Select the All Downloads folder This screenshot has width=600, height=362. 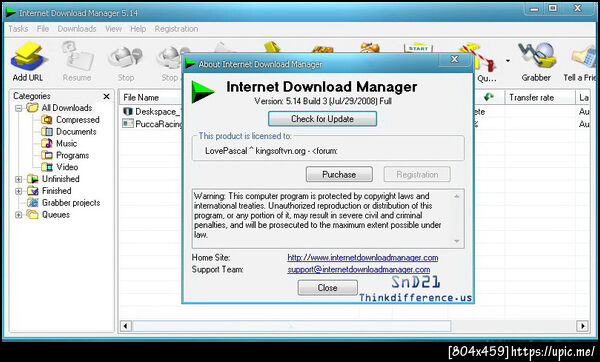59,108
